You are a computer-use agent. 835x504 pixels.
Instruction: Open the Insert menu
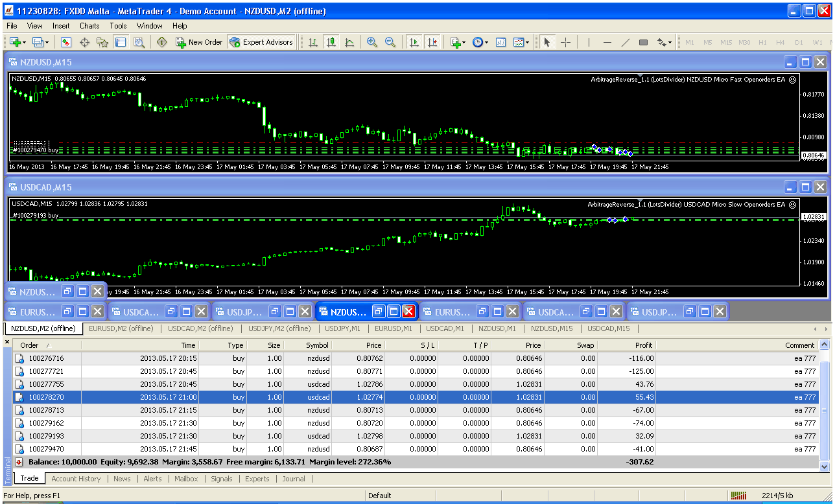click(61, 26)
